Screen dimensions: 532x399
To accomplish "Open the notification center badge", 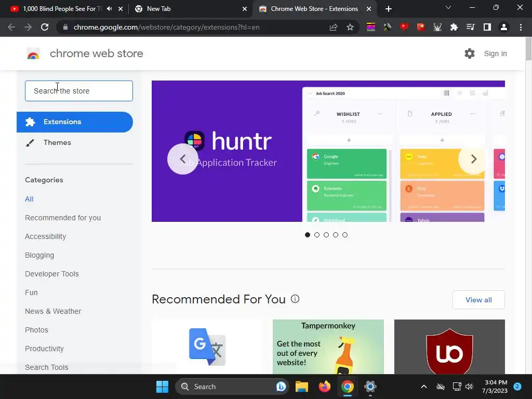I will [x=517, y=387].
